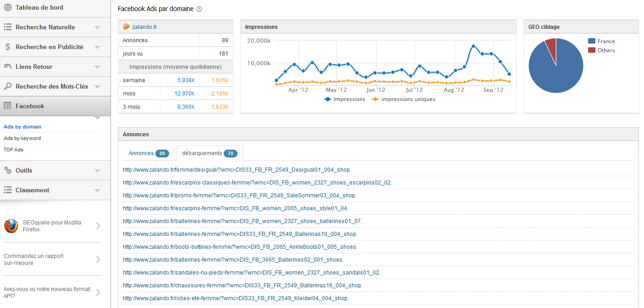
Task: Select Ads by keyword submenu item
Action: 22,138
